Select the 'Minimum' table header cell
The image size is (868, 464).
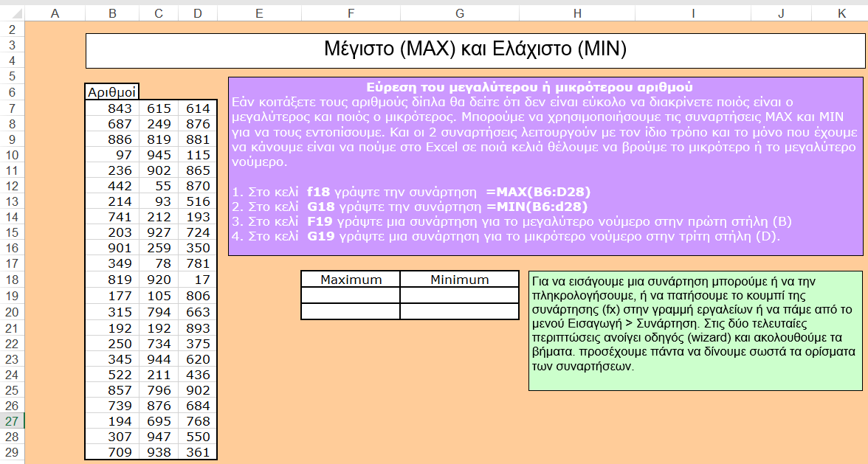coord(459,280)
